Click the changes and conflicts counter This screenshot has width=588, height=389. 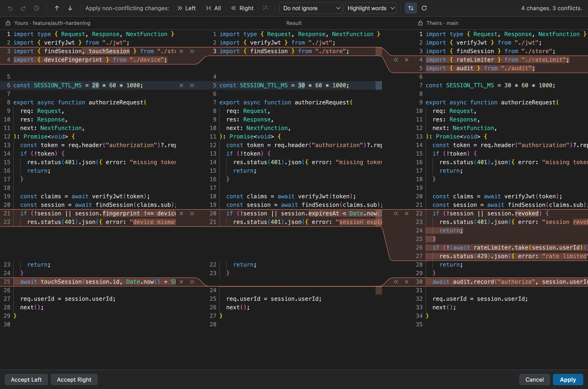pos(551,8)
